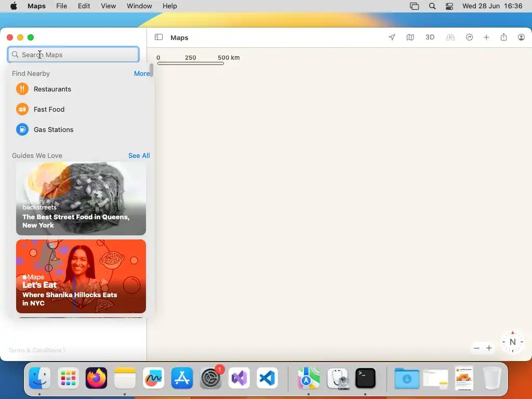Open Visual Studio from the Dock
Viewport: 532px width, 399px height.
239,378
